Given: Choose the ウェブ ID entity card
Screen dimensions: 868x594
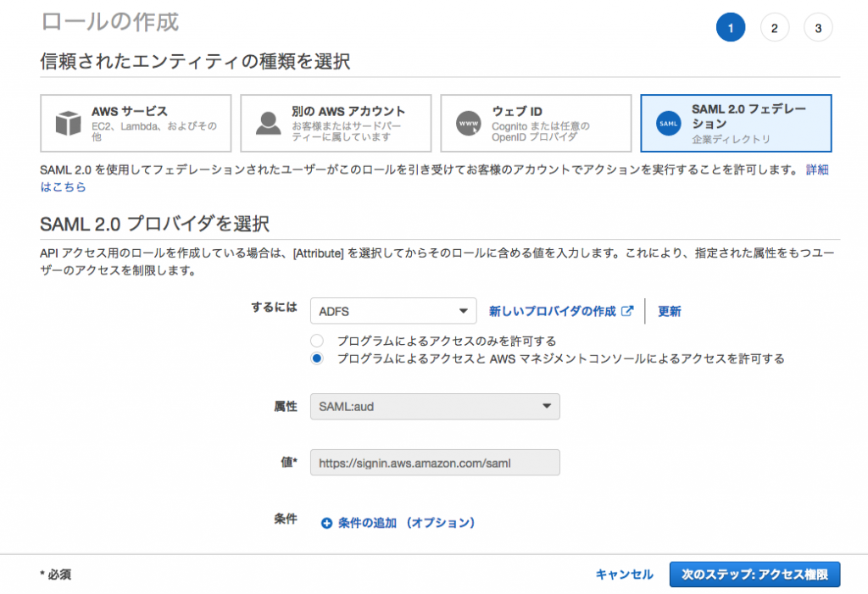Looking at the screenshot, I should pyautogui.click(x=536, y=123).
